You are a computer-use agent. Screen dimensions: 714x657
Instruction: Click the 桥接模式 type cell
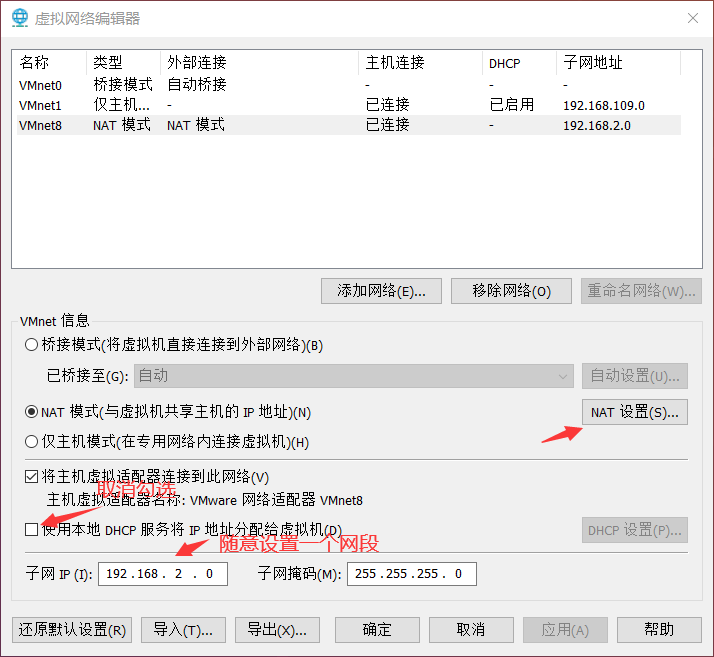(x=123, y=85)
